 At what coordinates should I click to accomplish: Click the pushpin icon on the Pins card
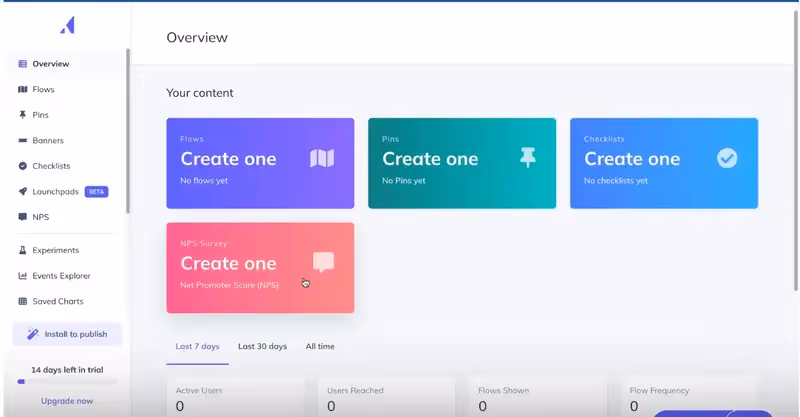point(528,158)
